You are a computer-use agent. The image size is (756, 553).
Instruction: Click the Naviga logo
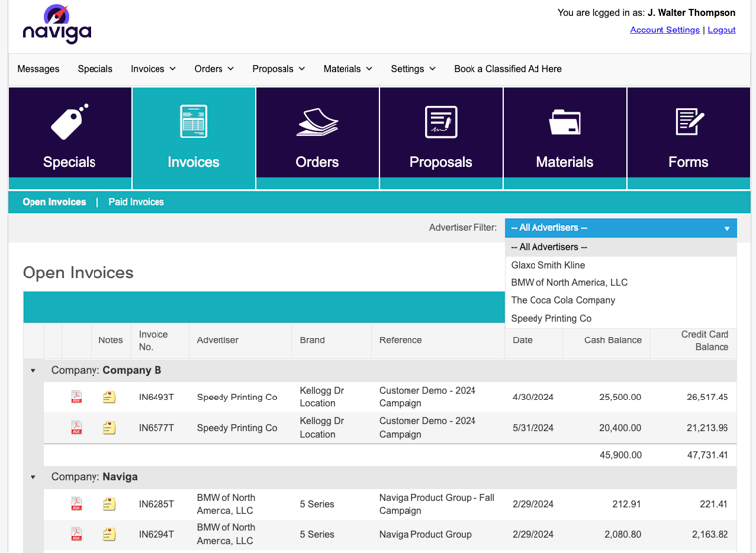pyautogui.click(x=57, y=25)
